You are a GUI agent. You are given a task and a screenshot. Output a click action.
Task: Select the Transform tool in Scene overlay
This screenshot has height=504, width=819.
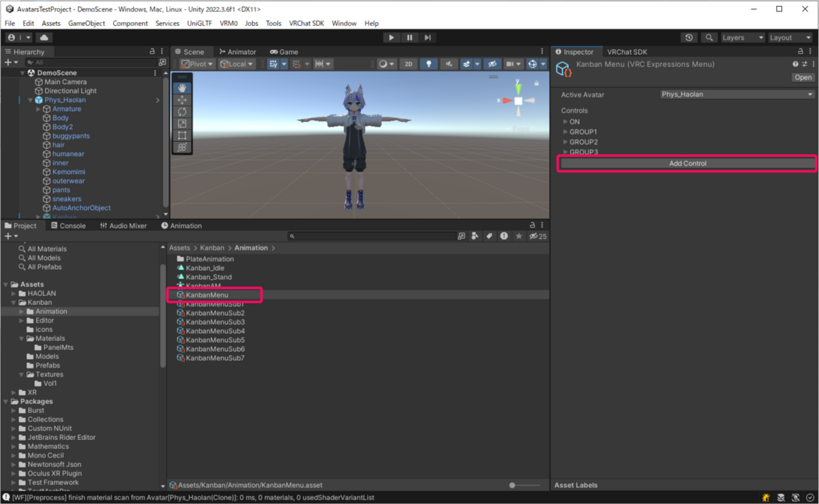182,147
